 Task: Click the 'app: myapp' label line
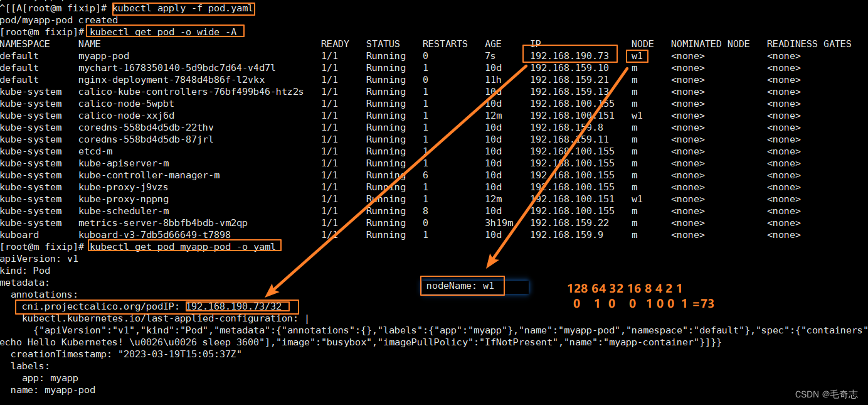pos(50,378)
